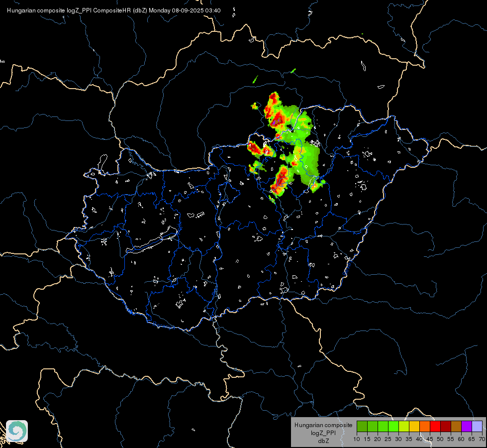Image resolution: width=487 pixels, height=448 pixels.
Task: Select the 45-50 dBZ red swatch
Action: pos(435,426)
